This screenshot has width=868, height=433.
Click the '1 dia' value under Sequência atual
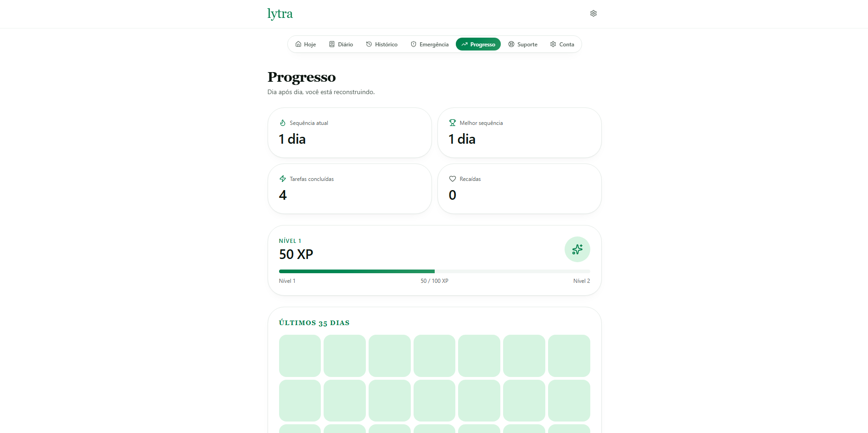click(292, 139)
